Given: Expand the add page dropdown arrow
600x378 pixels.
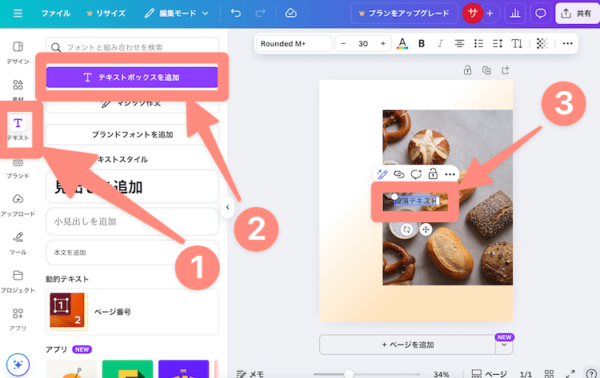Looking at the screenshot, I should [x=504, y=345].
